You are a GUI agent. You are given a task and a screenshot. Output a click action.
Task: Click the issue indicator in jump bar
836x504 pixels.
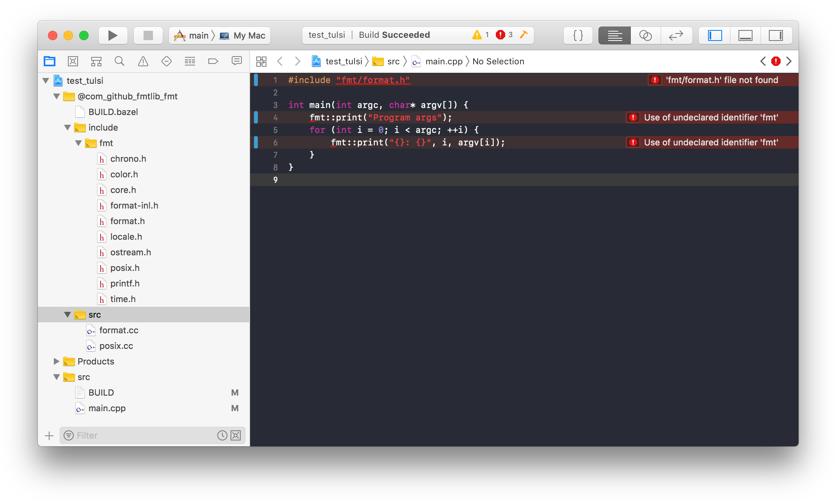pos(776,61)
